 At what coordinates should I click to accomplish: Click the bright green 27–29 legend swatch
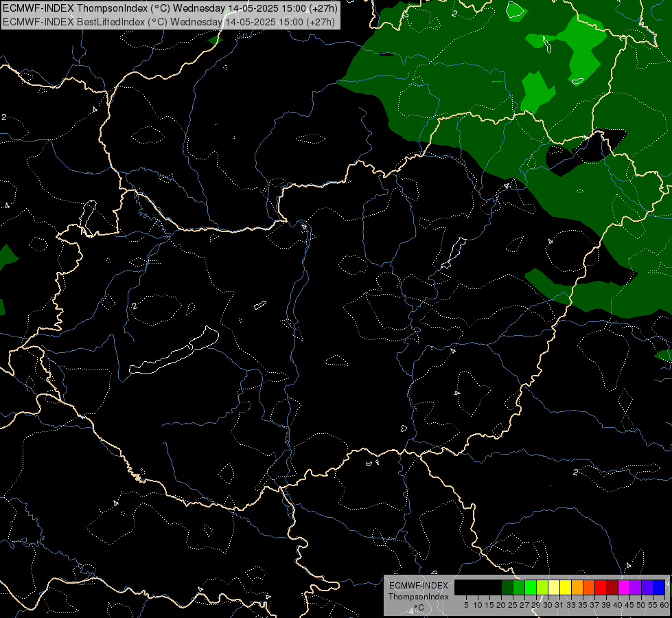531,587
